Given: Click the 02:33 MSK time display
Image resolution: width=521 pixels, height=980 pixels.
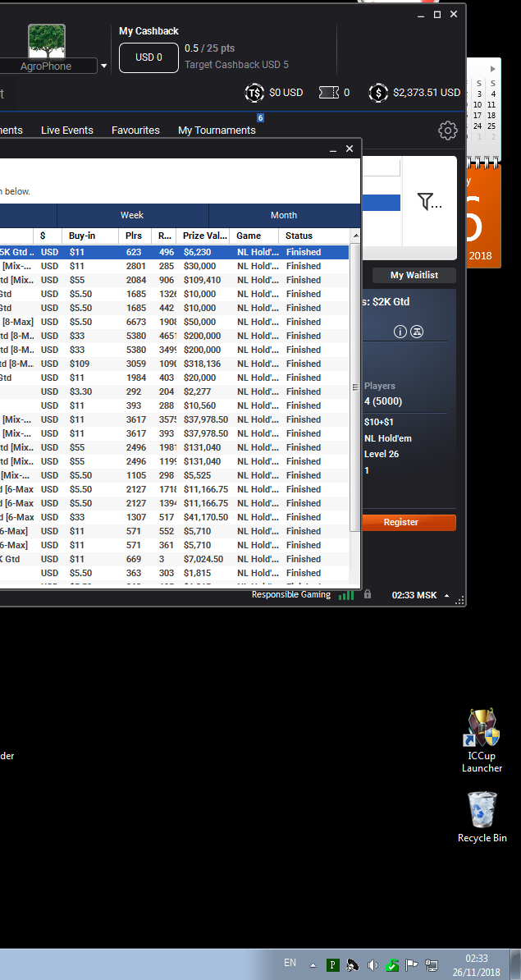Looking at the screenshot, I should pyautogui.click(x=414, y=595).
